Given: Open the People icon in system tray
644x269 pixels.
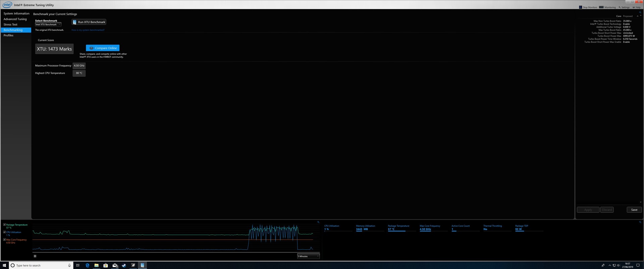Looking at the screenshot, I should click(x=603, y=265).
